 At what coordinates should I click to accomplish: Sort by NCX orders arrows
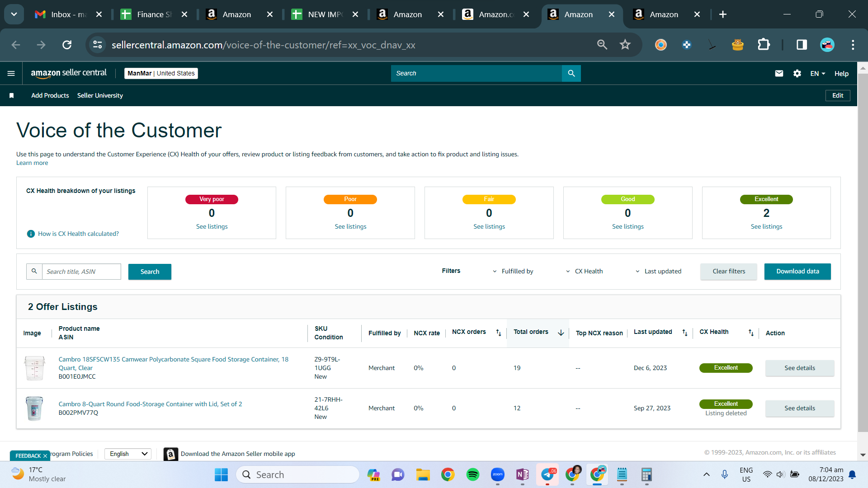coord(499,333)
